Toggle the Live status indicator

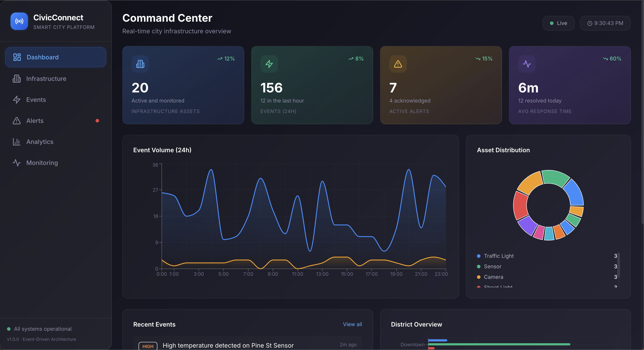pos(559,23)
